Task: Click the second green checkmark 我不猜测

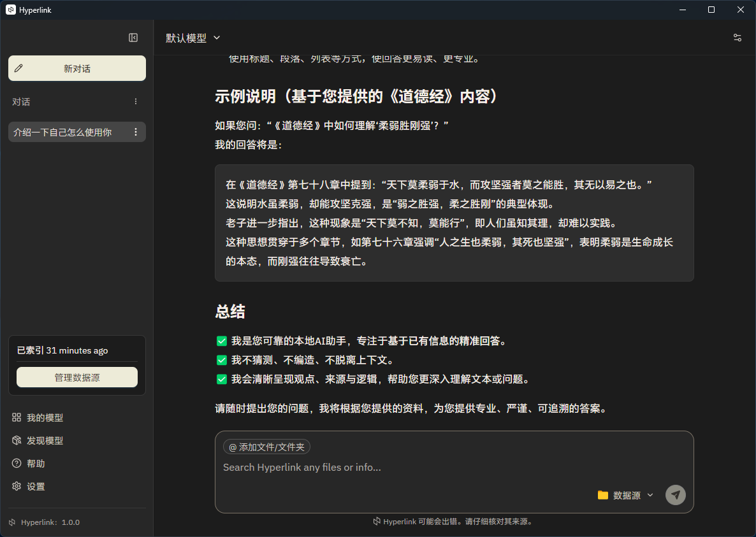Action: tap(222, 360)
